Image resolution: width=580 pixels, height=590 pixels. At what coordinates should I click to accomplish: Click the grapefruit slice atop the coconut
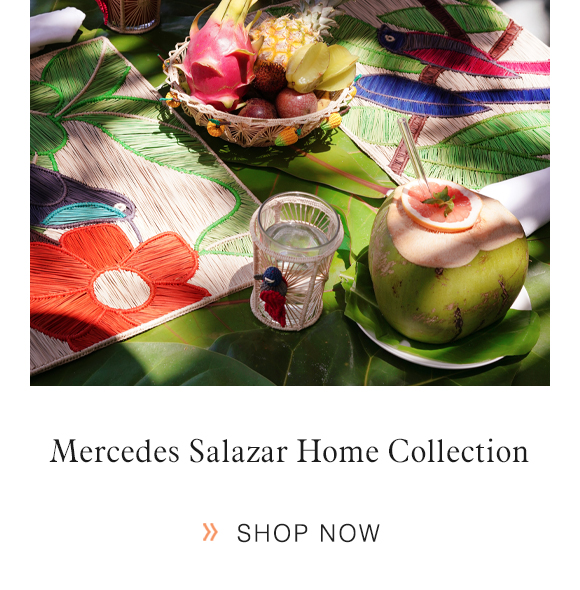pyautogui.click(x=441, y=206)
